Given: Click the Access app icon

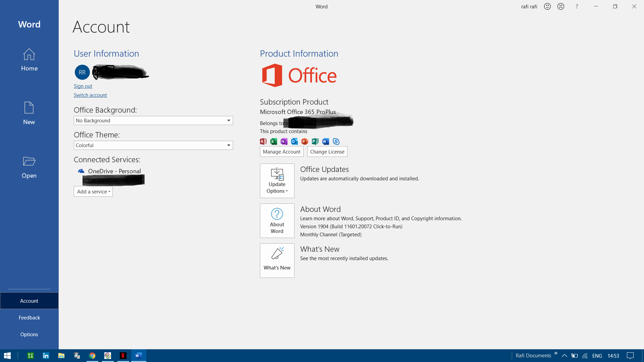Looking at the screenshot, I should click(x=263, y=141).
